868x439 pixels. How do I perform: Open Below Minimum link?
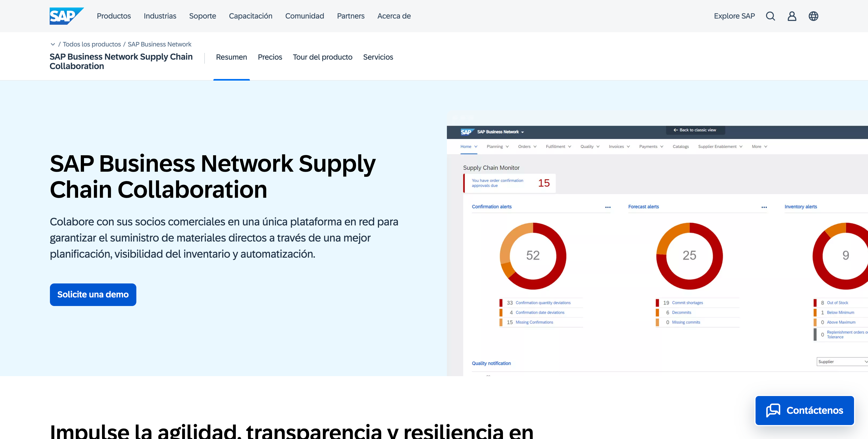point(840,312)
